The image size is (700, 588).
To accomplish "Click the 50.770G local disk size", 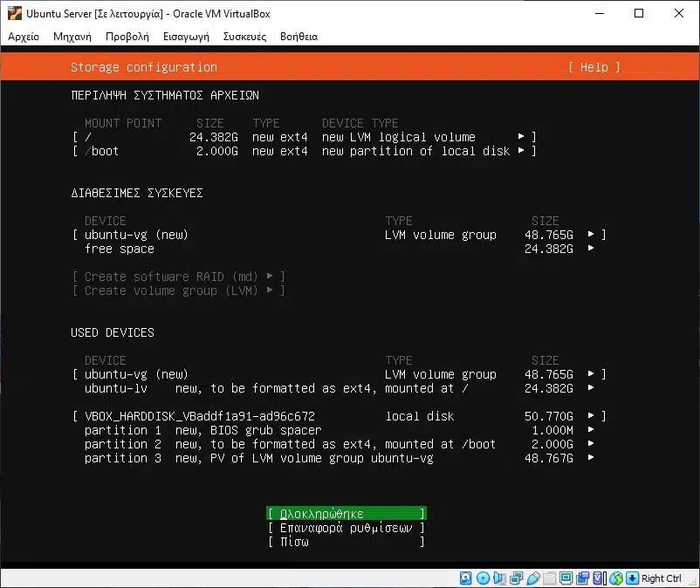I will point(549,416).
